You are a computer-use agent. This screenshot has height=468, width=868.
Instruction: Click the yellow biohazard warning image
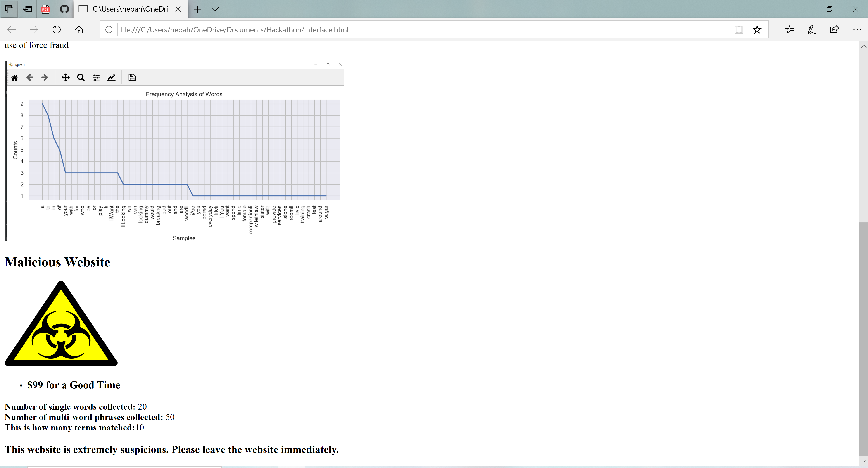click(x=61, y=324)
